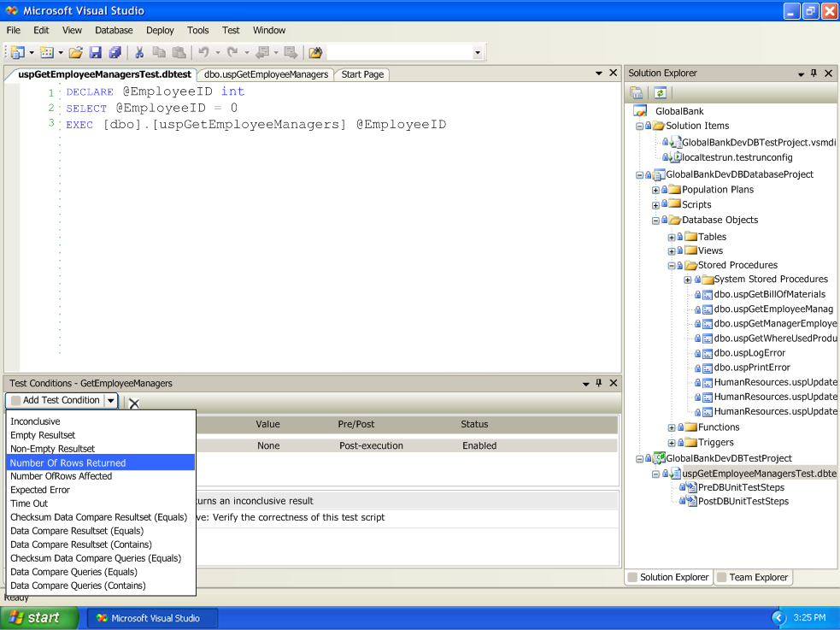Viewport: 840px width, 630px height.
Task: Click the Save All icon
Action: (115, 52)
